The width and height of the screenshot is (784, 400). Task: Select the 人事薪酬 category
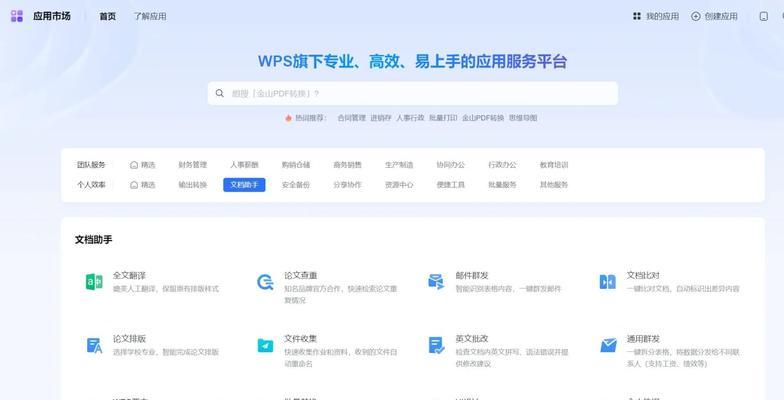pos(244,165)
